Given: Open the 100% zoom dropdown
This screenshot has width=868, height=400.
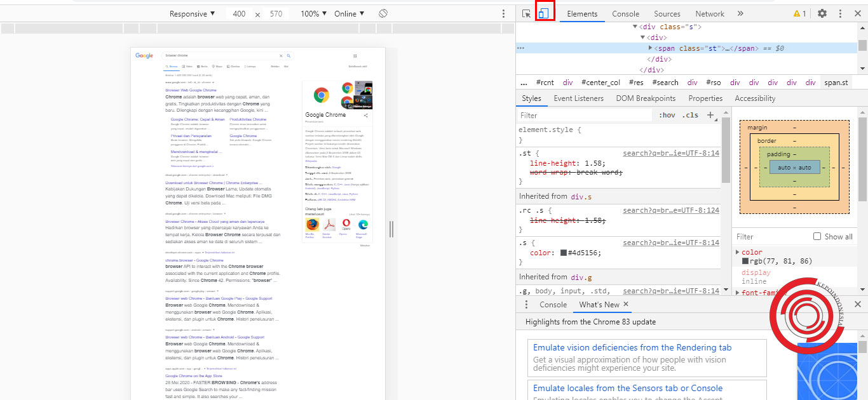Looking at the screenshot, I should [314, 13].
